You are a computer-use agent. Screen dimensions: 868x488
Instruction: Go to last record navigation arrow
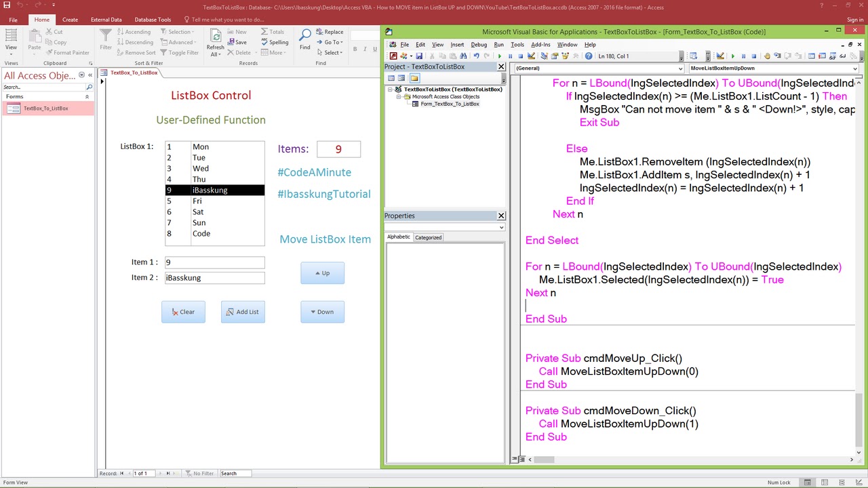click(x=168, y=473)
